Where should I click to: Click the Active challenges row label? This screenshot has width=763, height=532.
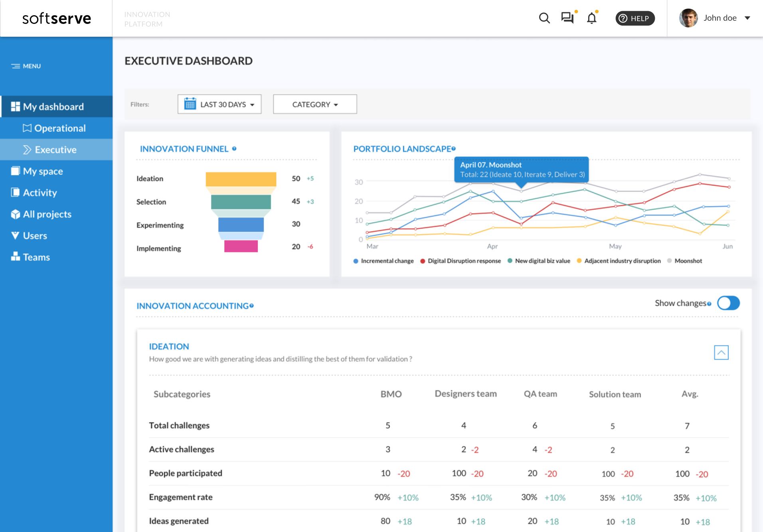(x=182, y=449)
